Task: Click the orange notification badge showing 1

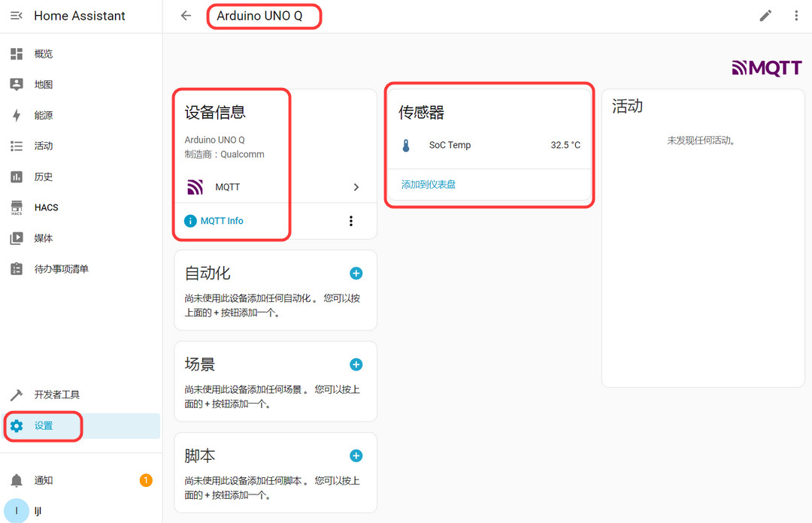Action: click(x=146, y=480)
